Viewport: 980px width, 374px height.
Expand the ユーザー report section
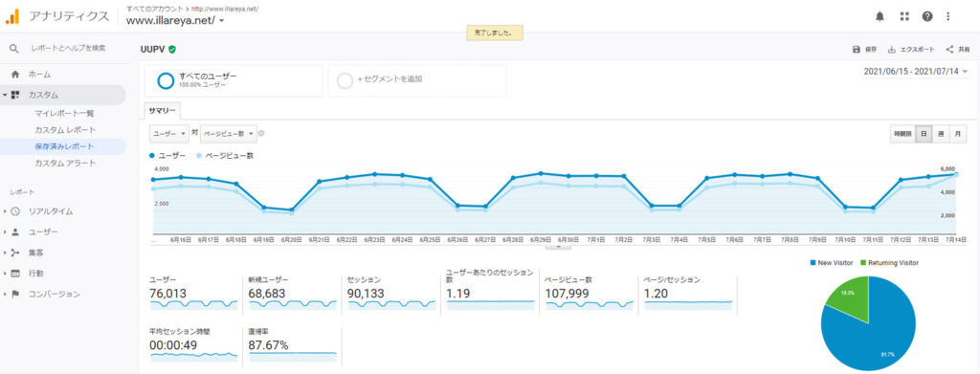pos(5,231)
